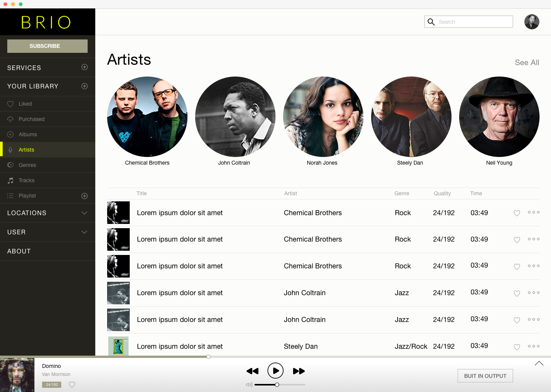Expand Your Library with the plus icon
The width and height of the screenshot is (551, 392).
click(x=85, y=86)
